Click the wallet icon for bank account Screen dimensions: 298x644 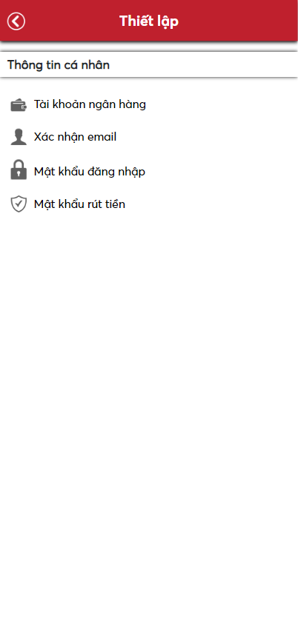point(19,105)
